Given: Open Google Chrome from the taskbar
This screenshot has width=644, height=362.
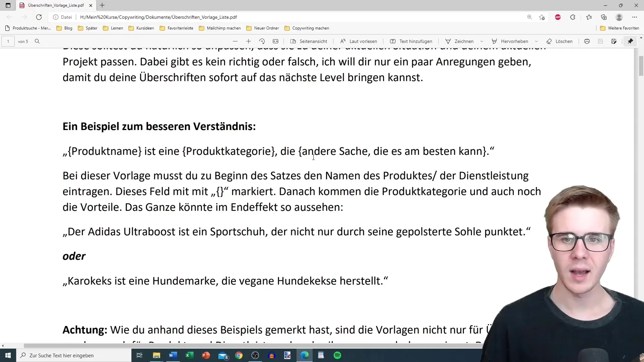Looking at the screenshot, I should pos(239,355).
